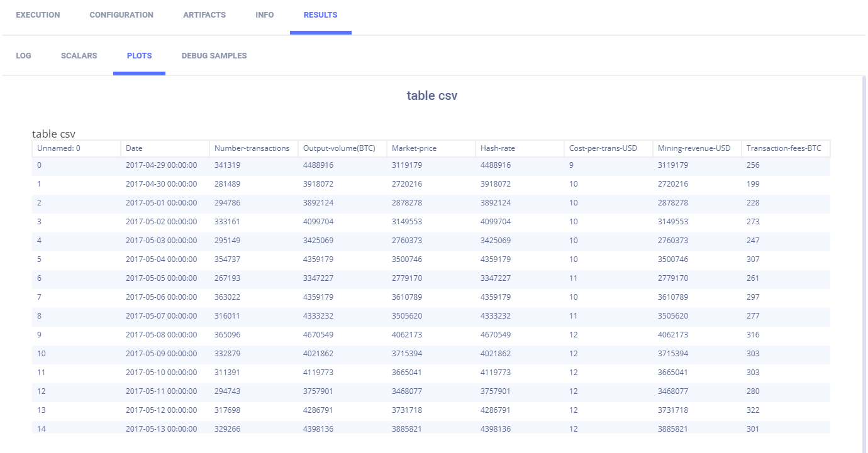Viewport: 868px width, 453px height.
Task: Click the Date column header
Action: (134, 148)
